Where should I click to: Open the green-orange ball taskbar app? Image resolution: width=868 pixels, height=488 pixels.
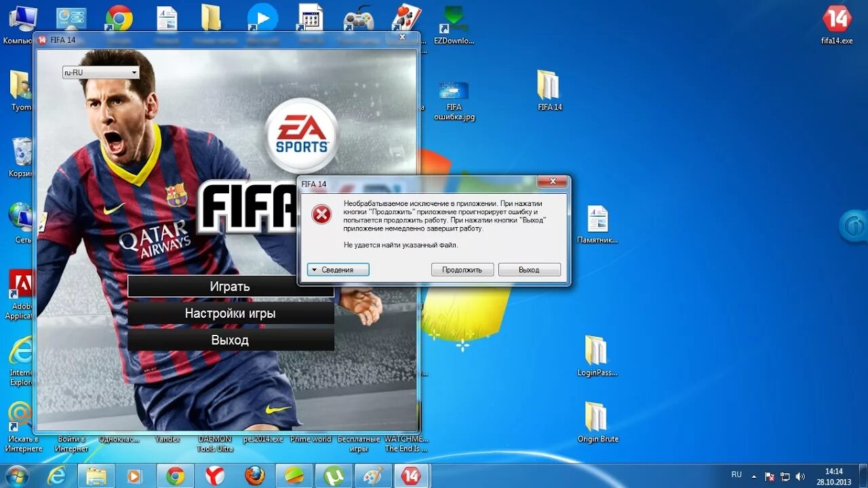[294, 476]
